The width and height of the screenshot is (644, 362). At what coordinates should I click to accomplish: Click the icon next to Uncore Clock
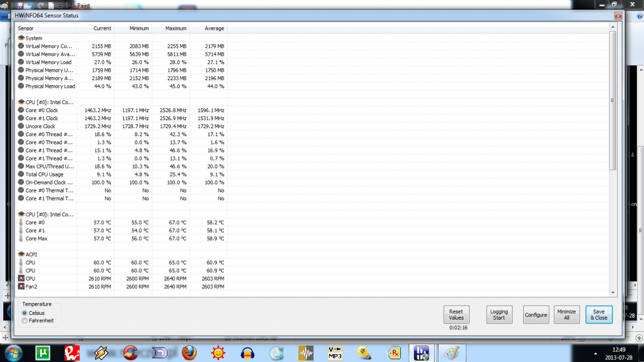21,127
